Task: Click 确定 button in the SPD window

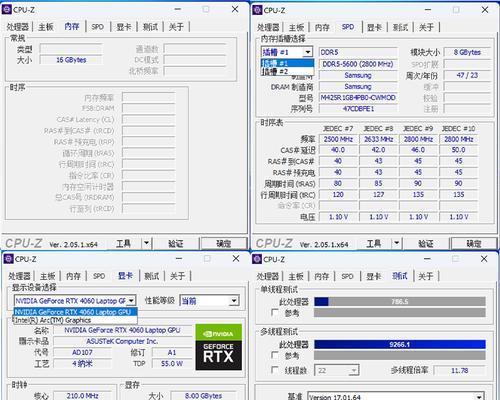Action: [474, 244]
